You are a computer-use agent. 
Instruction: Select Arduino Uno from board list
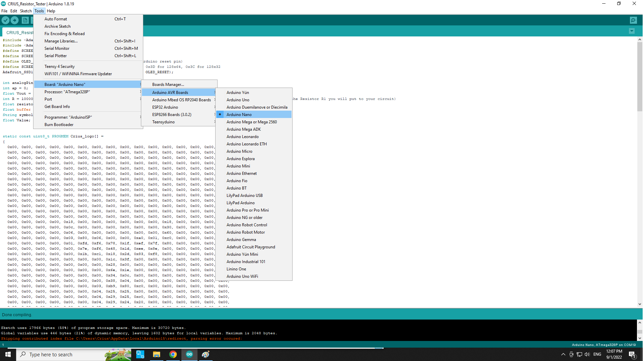coord(238,99)
